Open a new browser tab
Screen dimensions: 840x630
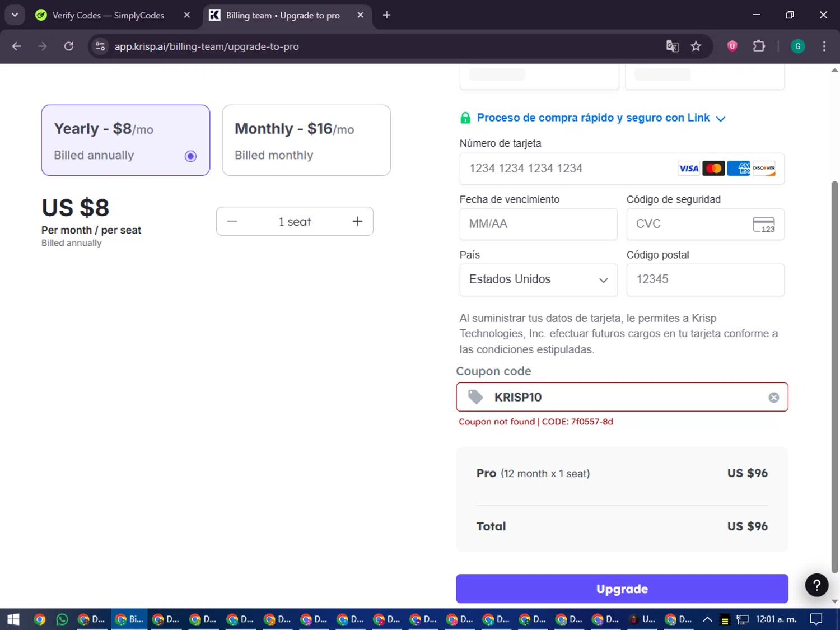click(x=386, y=15)
